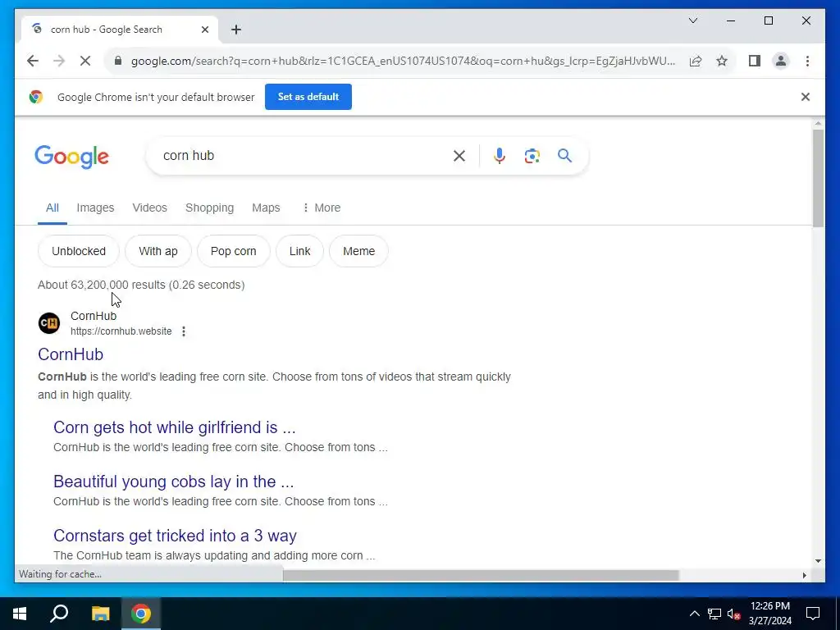Click the Chrome icon in the taskbar

tap(141, 614)
